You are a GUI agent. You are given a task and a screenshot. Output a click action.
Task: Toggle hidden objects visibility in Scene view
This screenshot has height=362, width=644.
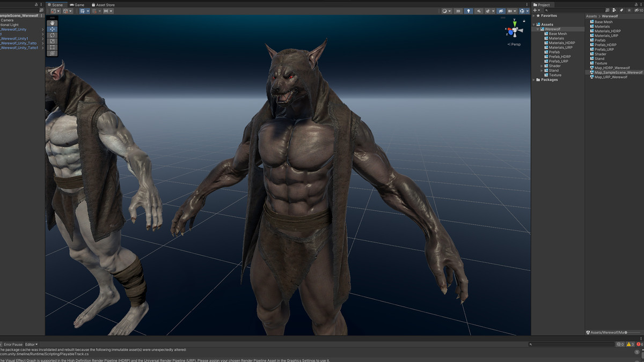pos(500,11)
